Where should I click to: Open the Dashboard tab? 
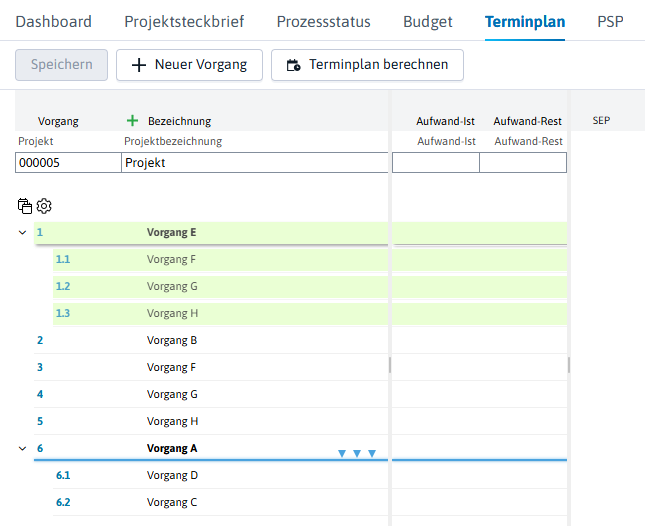(53, 21)
